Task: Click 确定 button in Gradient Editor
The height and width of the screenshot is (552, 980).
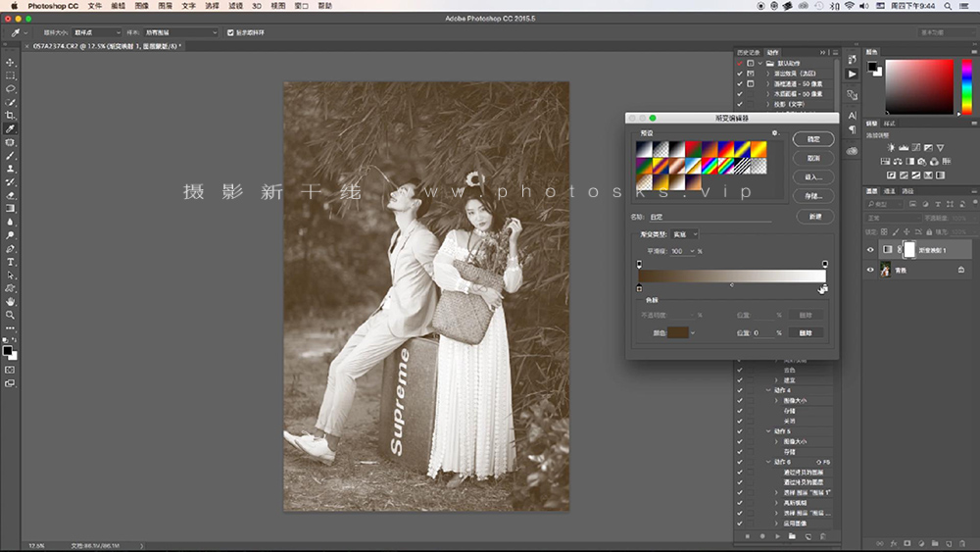Action: tap(813, 139)
